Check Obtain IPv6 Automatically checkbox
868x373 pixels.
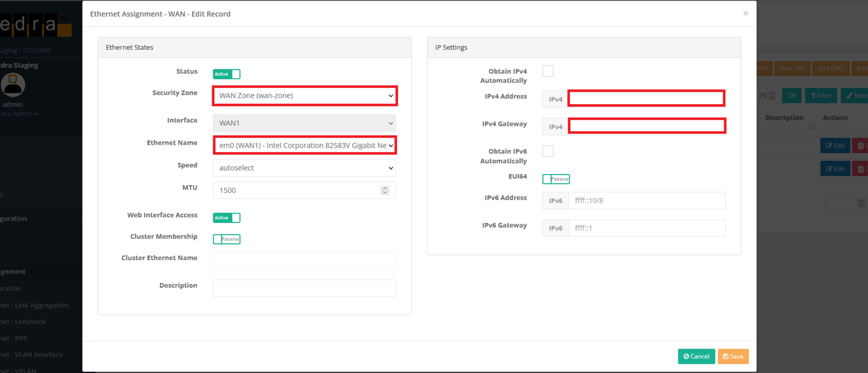[548, 151]
